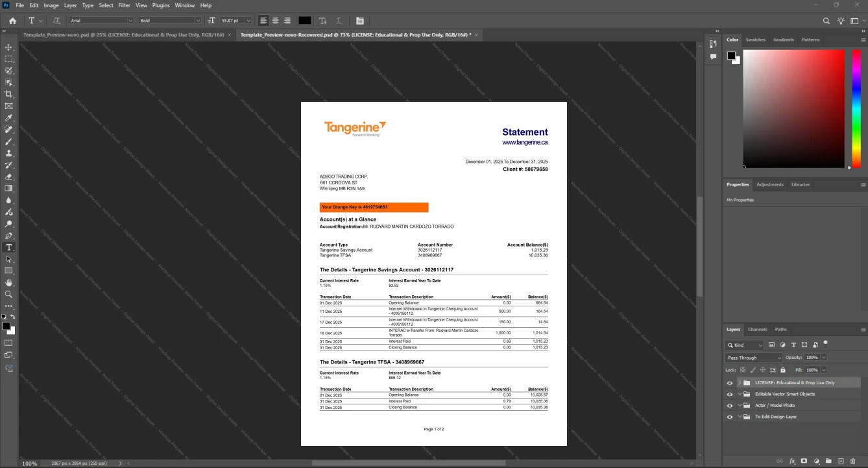This screenshot has width=868, height=468.
Task: Select the Rectangular Marquee tool
Action: [8, 59]
